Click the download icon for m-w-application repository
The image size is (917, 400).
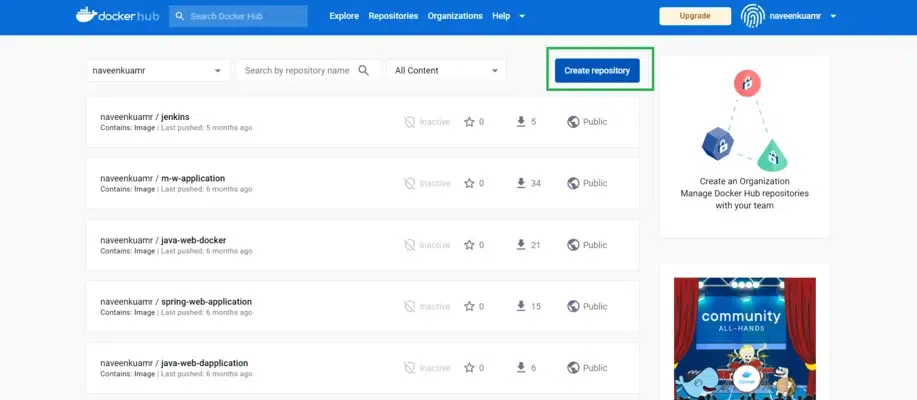click(x=520, y=183)
